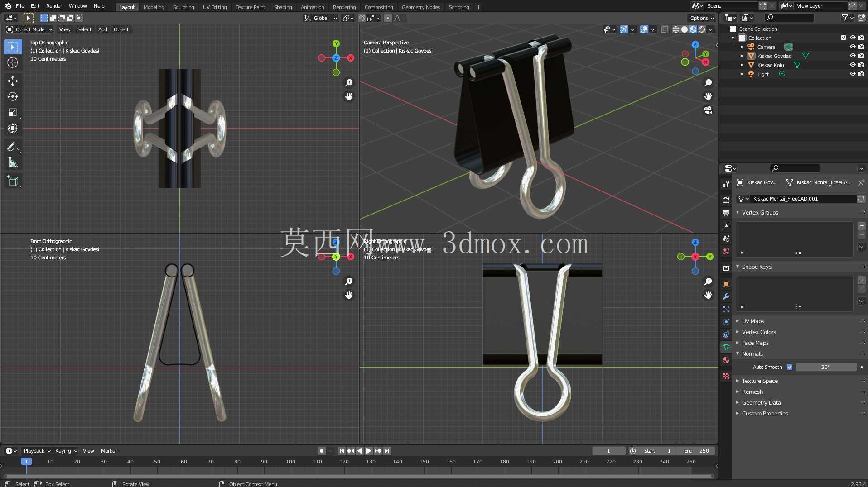The image size is (868, 487).
Task: Open Object Data properties tab icon
Action: 726,347
